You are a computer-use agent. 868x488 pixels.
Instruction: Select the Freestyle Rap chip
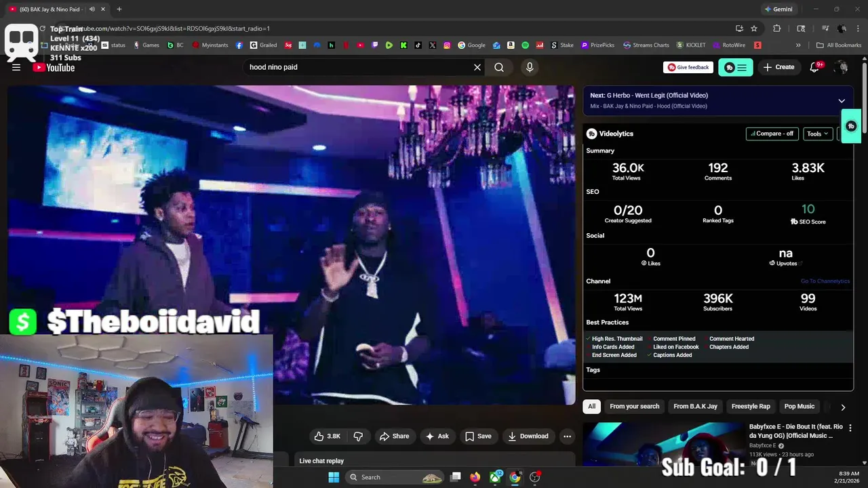751,406
